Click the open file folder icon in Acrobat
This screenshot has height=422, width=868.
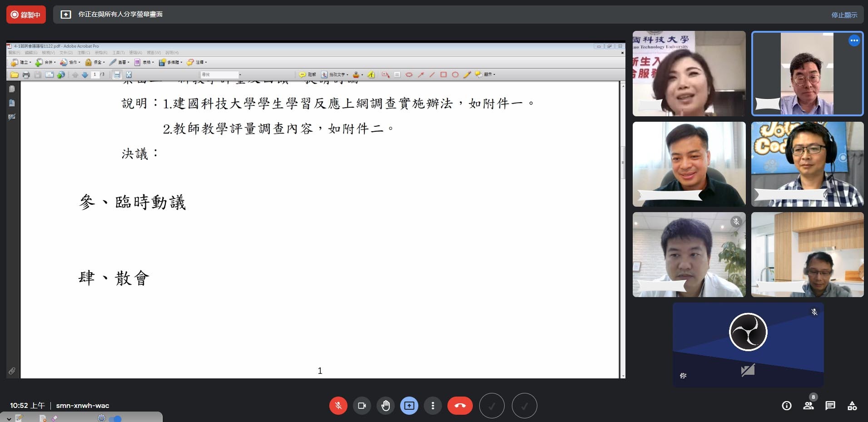click(15, 74)
